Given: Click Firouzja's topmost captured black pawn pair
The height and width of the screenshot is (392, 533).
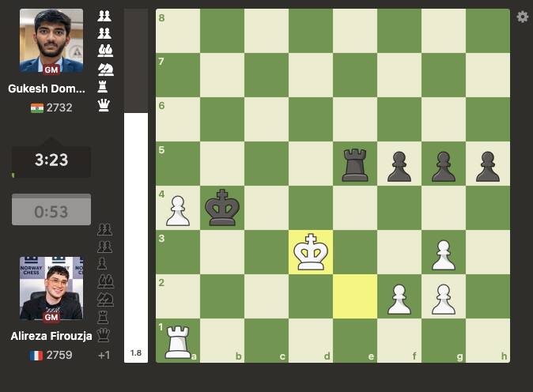Looking at the screenshot, I should click(x=104, y=230).
